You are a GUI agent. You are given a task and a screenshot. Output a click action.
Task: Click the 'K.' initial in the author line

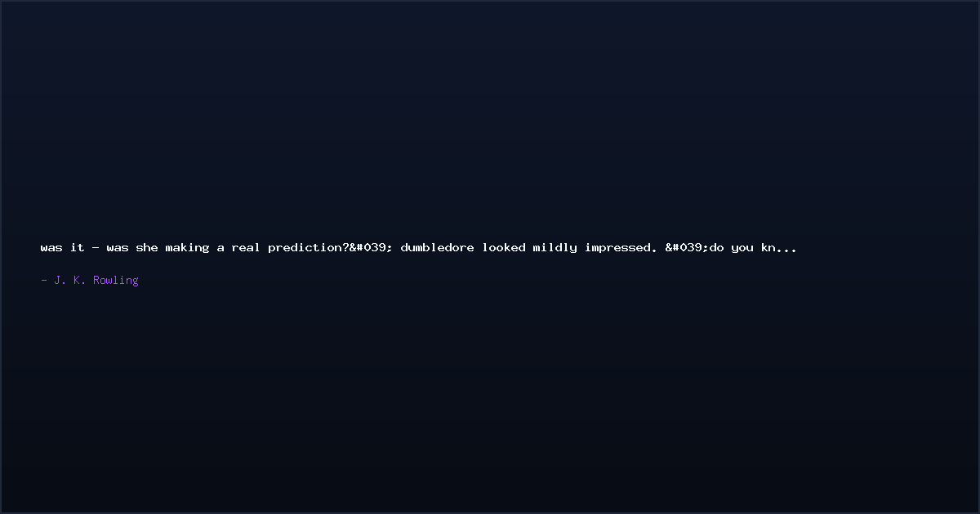click(80, 280)
